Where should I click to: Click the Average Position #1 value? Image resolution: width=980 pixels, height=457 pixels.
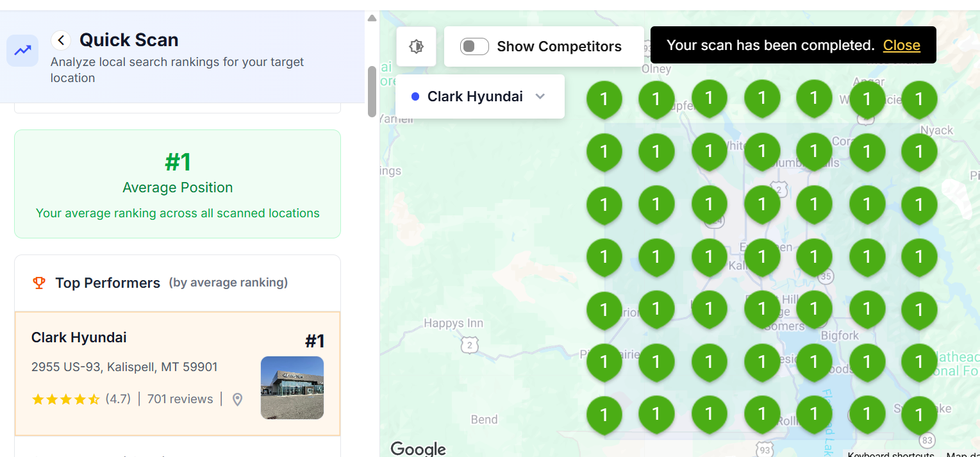coord(178,162)
